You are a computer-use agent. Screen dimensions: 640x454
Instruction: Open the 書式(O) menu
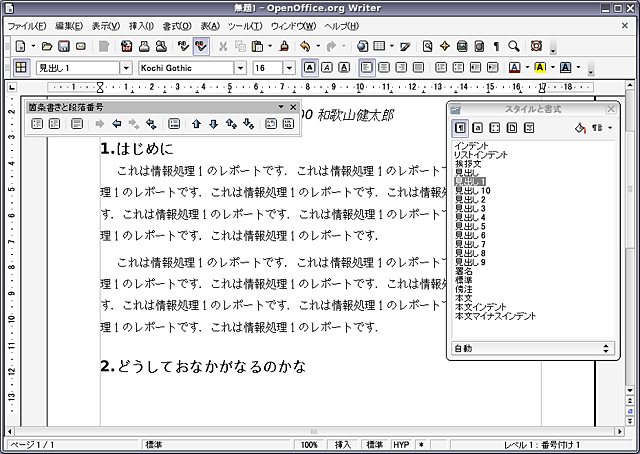click(177, 25)
